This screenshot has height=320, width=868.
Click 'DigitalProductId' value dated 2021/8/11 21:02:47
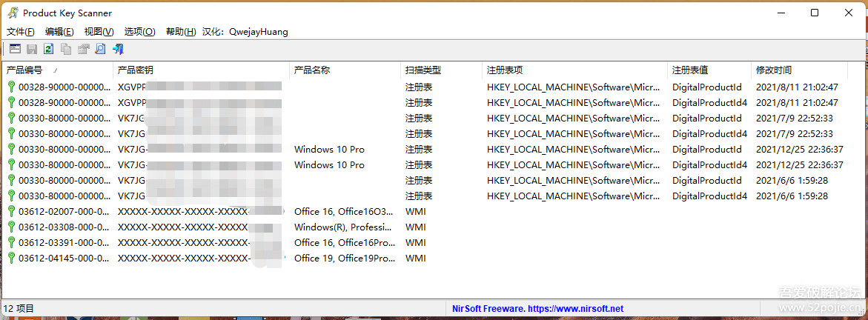tap(707, 87)
